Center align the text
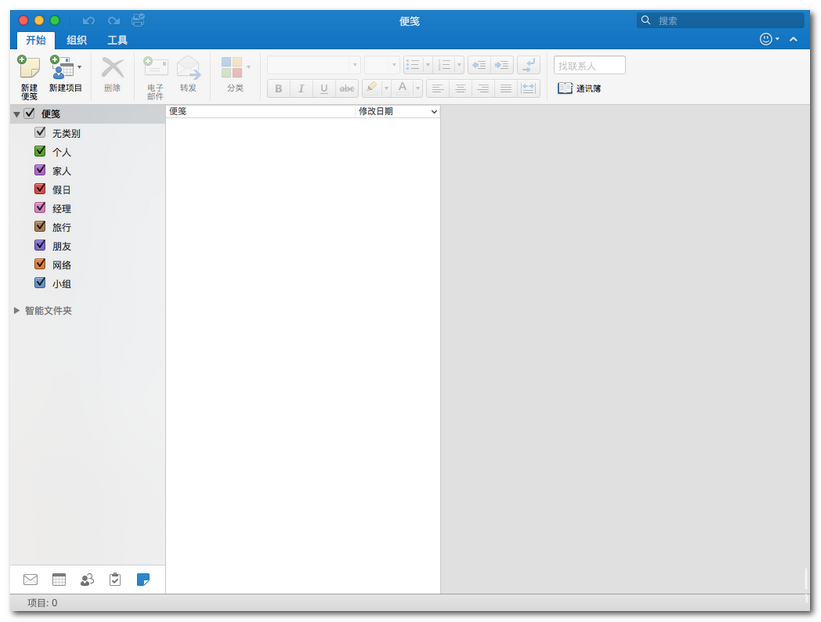The width and height of the screenshot is (821, 622). pos(460,88)
